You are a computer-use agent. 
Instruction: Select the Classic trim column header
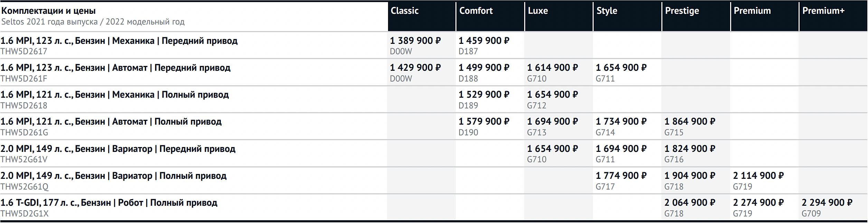coord(404,11)
